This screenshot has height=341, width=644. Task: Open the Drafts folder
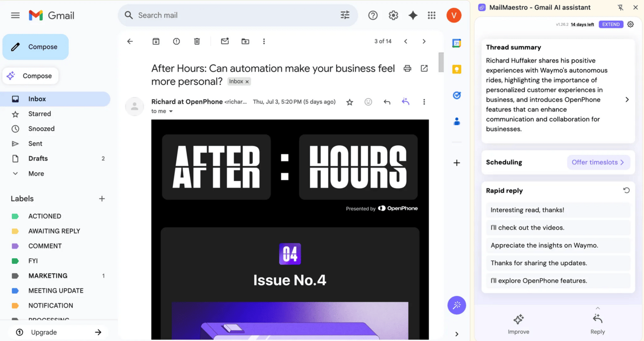click(x=55, y=159)
